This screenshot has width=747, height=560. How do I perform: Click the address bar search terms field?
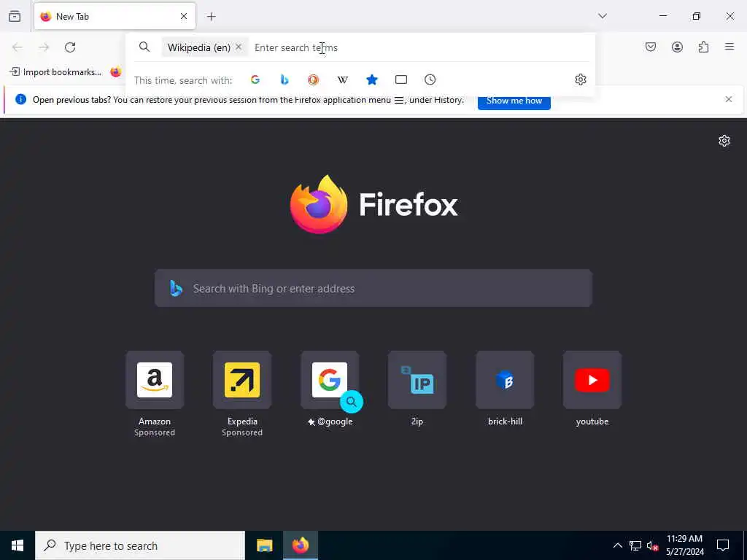[x=419, y=47]
